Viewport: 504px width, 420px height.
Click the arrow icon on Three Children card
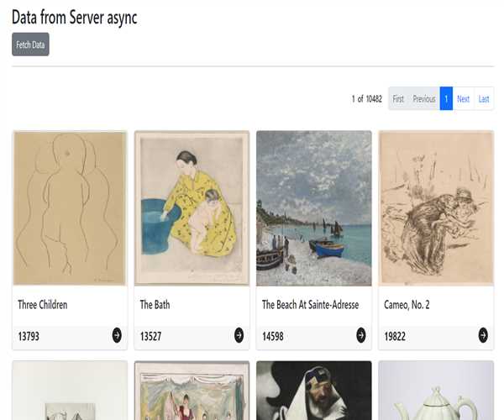coord(117,335)
